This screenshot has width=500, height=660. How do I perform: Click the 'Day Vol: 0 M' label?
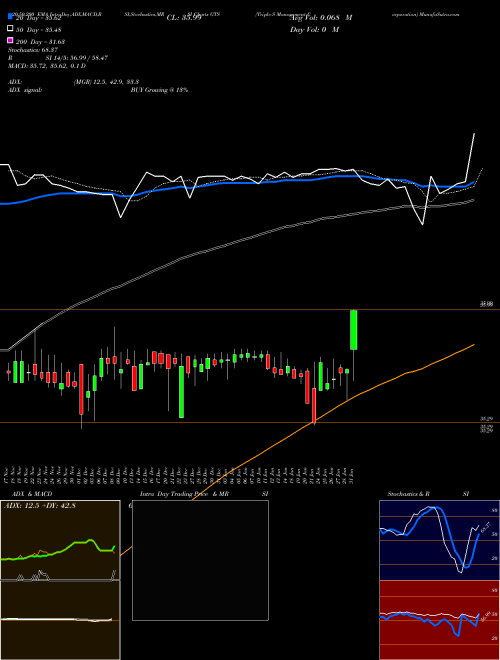pyautogui.click(x=314, y=30)
